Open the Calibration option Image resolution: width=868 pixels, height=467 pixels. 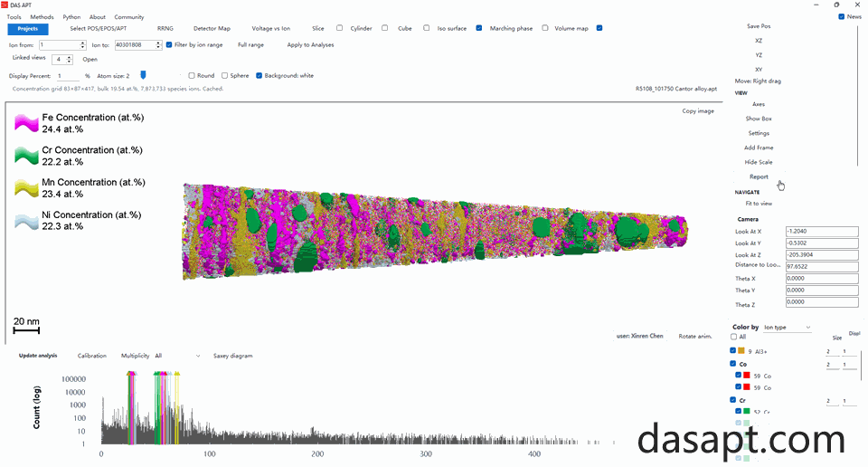pos(92,356)
